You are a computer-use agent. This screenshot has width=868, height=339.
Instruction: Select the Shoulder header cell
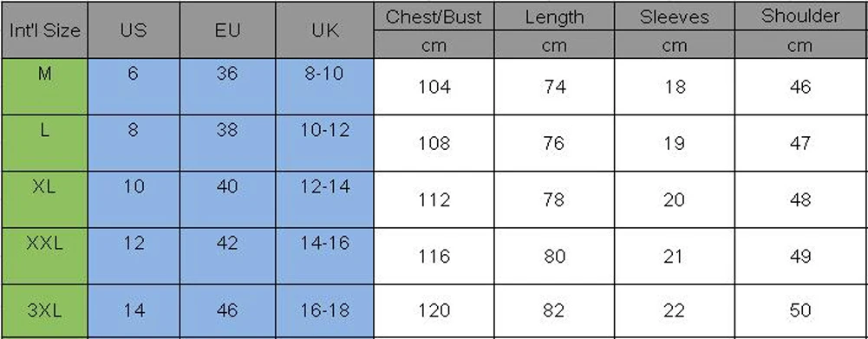800,16
